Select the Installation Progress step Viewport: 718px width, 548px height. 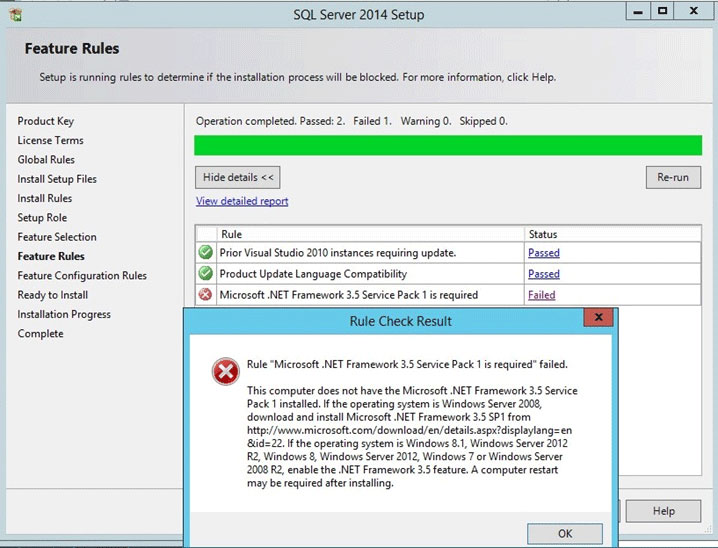pyautogui.click(x=64, y=314)
